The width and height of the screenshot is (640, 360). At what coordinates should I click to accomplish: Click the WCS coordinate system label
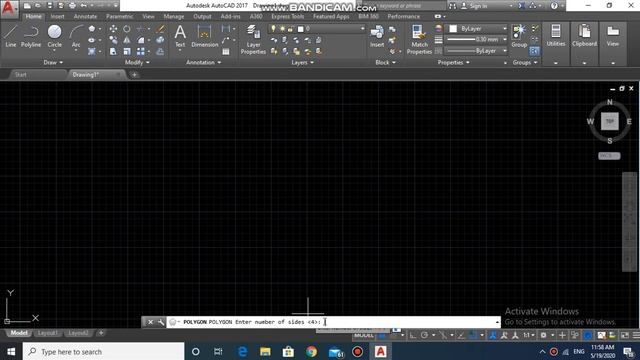(609, 156)
